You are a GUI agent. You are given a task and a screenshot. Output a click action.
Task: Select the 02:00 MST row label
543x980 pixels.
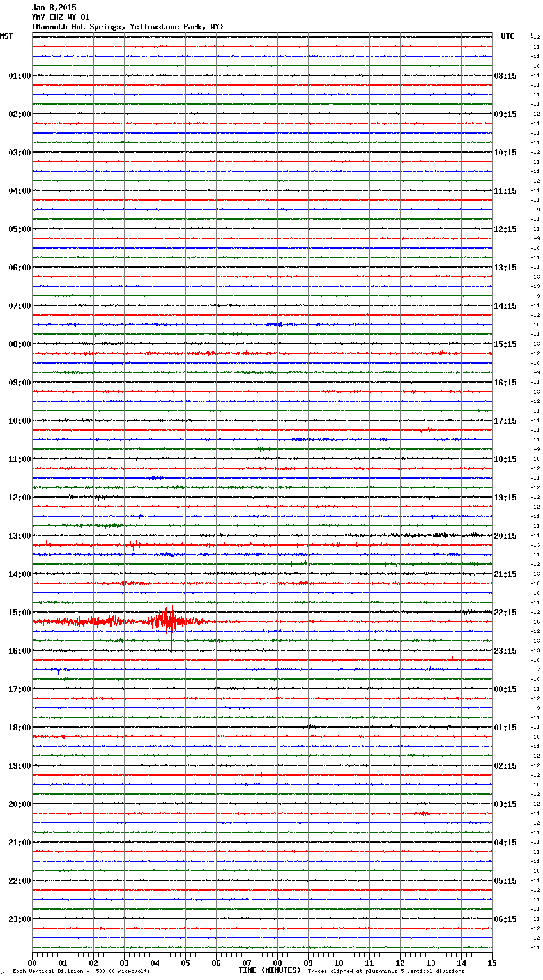20,114
